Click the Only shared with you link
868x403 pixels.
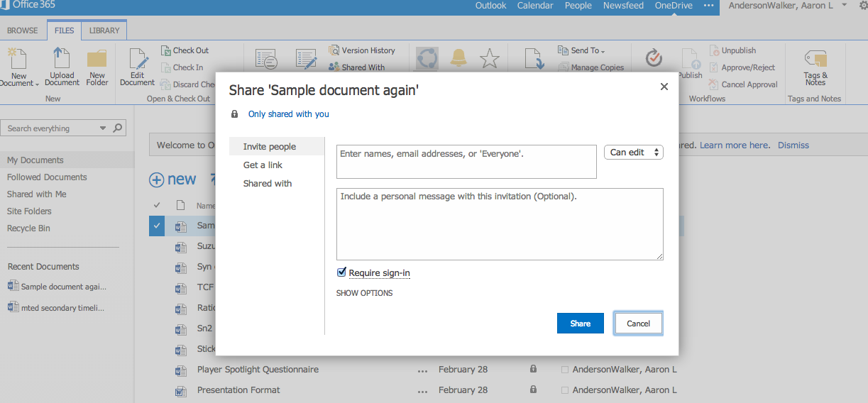point(288,114)
